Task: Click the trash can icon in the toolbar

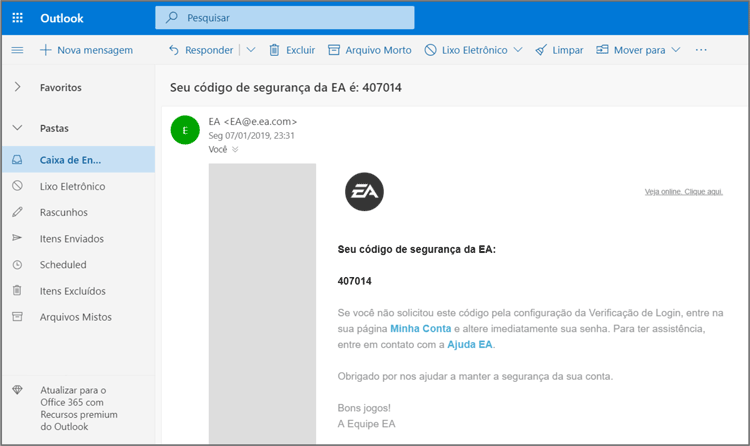Action: pyautogui.click(x=274, y=50)
